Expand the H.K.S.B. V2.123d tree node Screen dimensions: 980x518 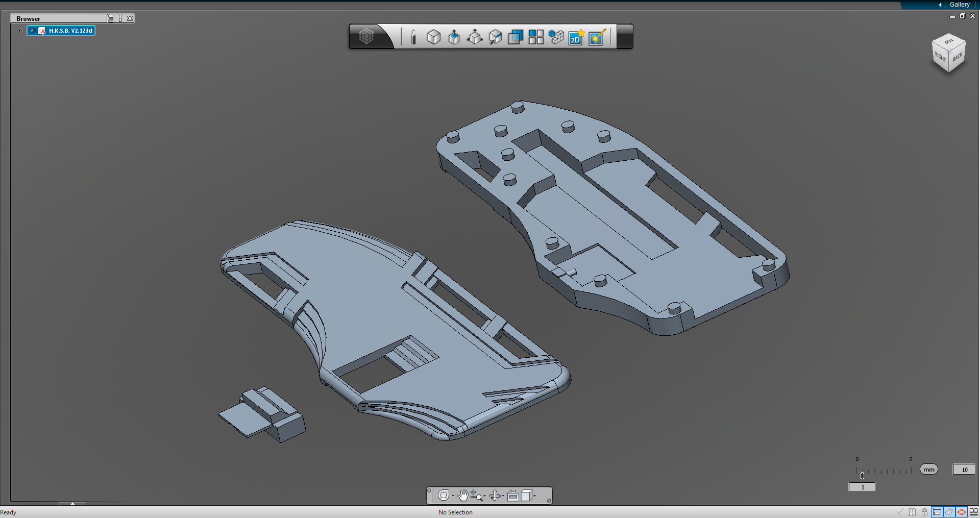[x=20, y=31]
